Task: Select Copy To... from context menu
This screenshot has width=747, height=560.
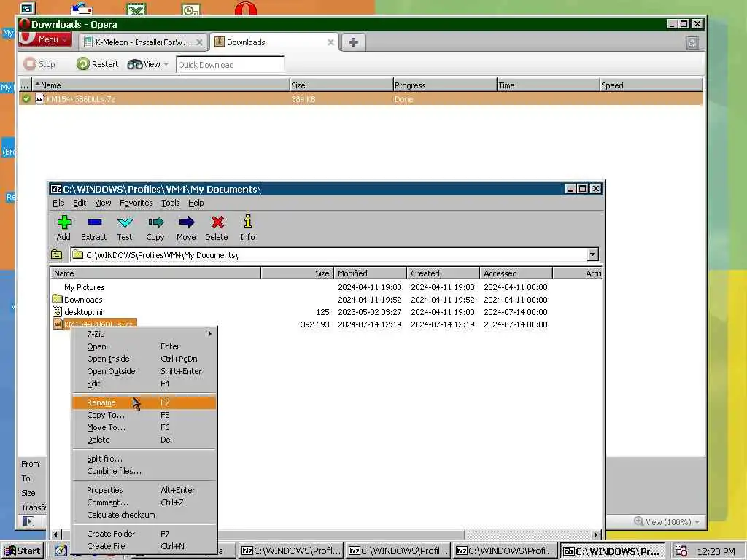Action: 144,415
